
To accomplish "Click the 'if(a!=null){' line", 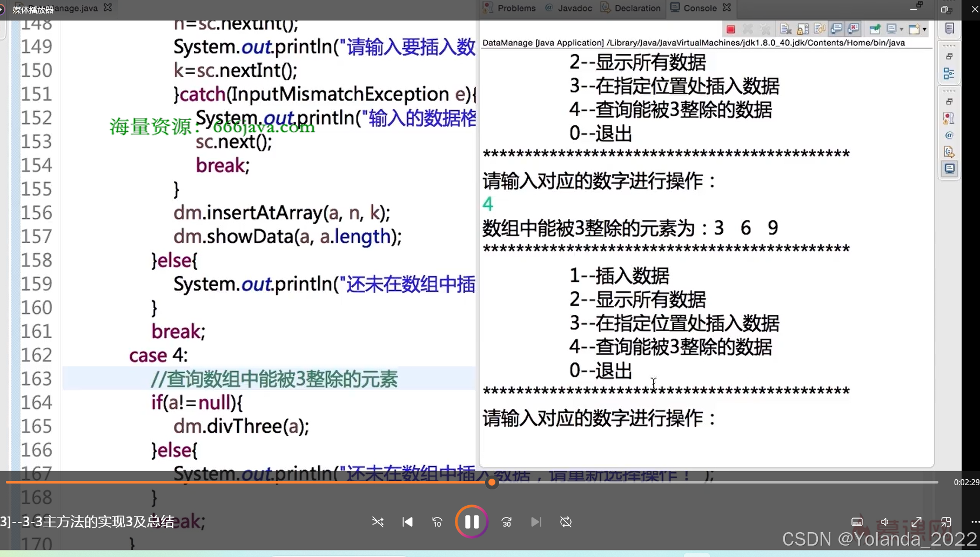I will pyautogui.click(x=197, y=402).
